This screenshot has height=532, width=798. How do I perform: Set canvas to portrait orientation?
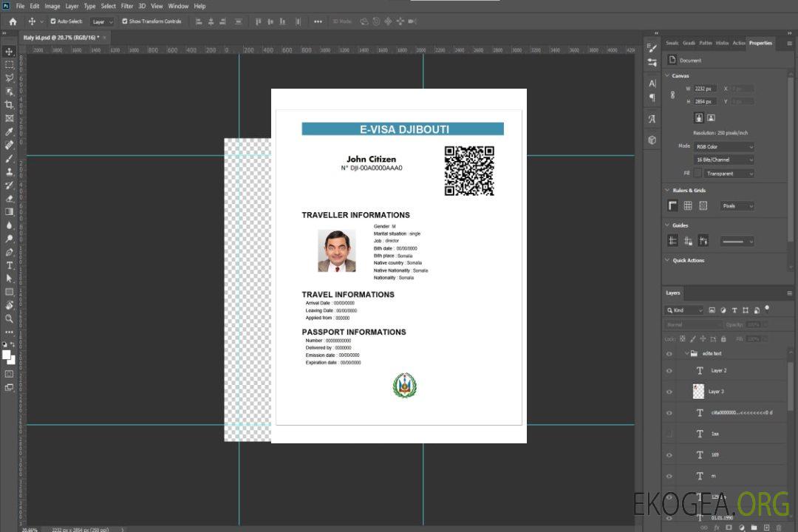699,118
